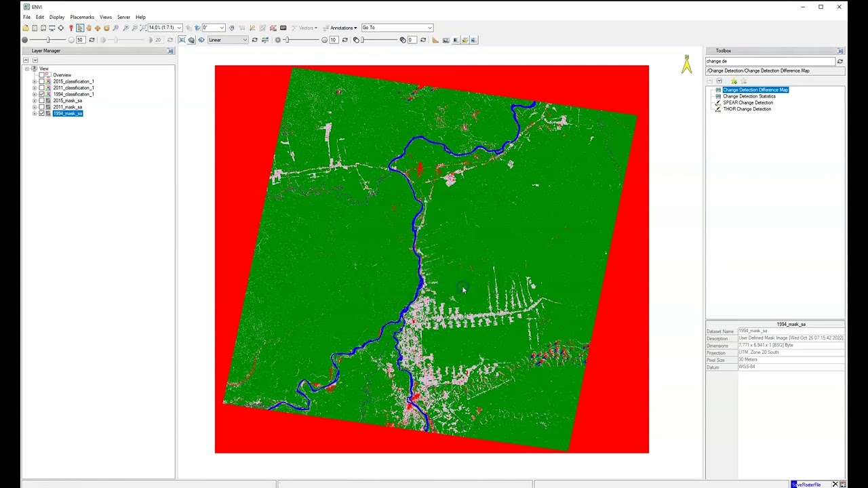Click the transparency value field
Viewport: 868px width, 488px height.
pyautogui.click(x=412, y=40)
